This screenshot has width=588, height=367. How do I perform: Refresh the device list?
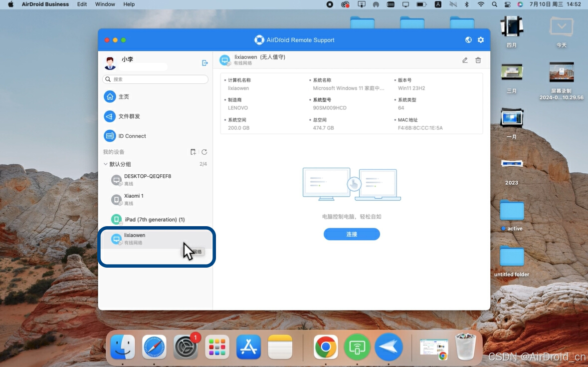tap(204, 152)
